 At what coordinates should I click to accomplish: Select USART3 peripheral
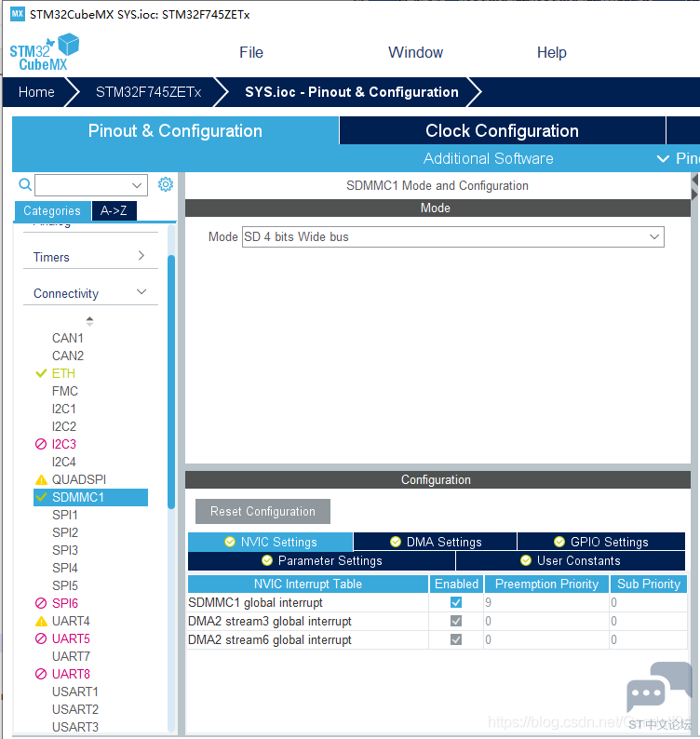(75, 727)
